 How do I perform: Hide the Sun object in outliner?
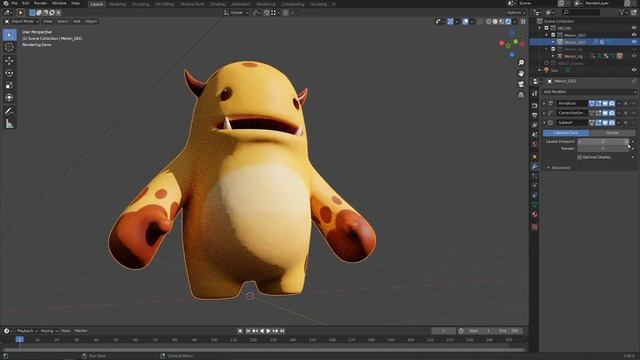point(634,70)
